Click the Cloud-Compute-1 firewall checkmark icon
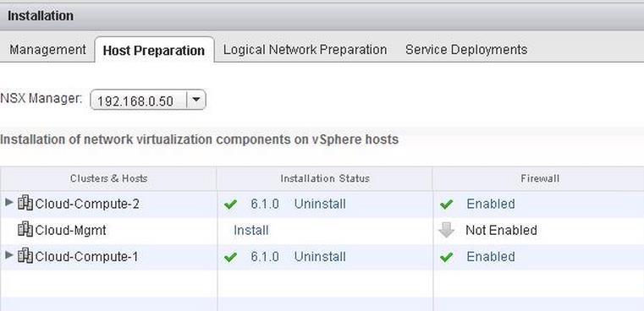 point(446,257)
